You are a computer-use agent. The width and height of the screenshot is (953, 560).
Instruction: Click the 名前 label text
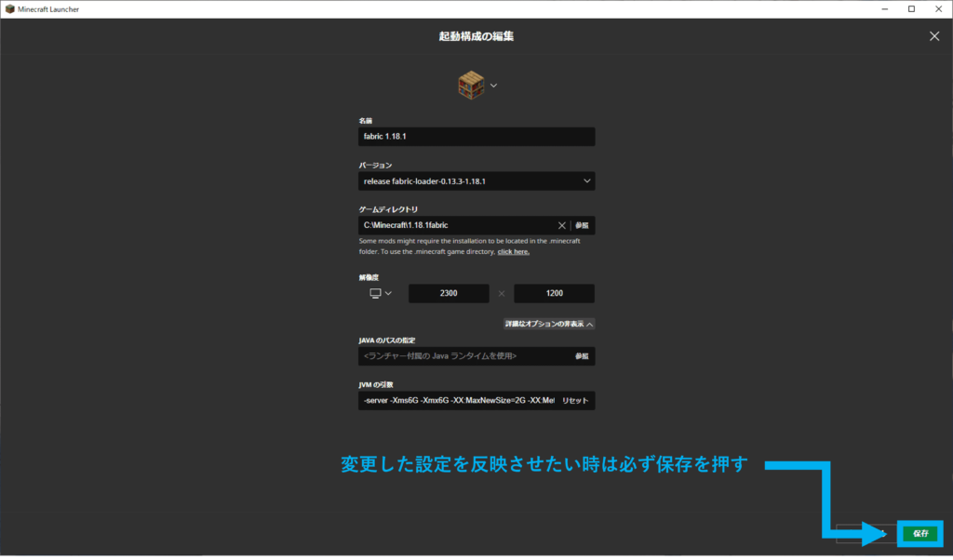(365, 121)
